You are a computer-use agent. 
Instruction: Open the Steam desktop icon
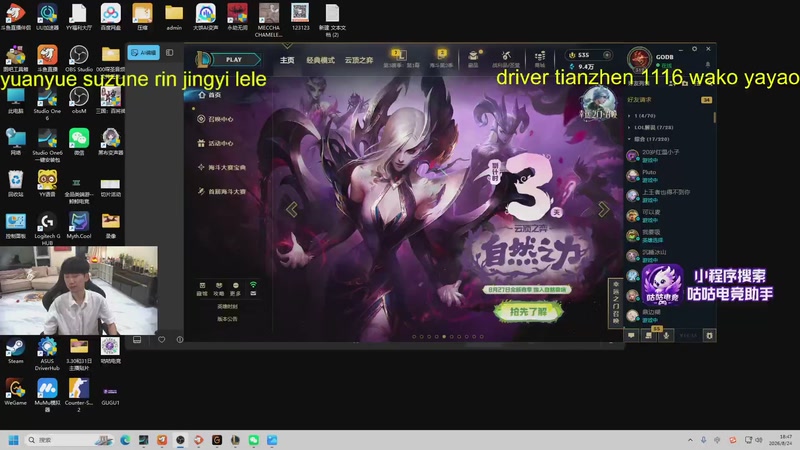tap(15, 351)
